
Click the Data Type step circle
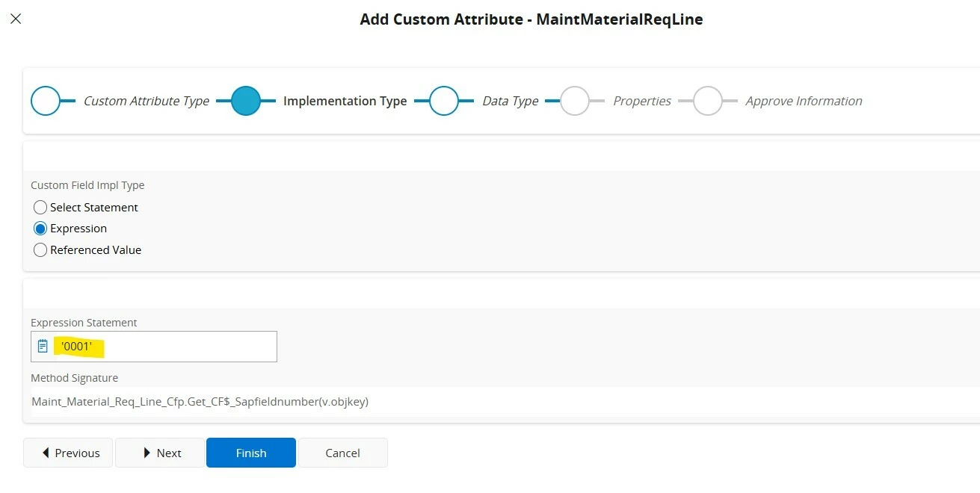click(x=444, y=101)
